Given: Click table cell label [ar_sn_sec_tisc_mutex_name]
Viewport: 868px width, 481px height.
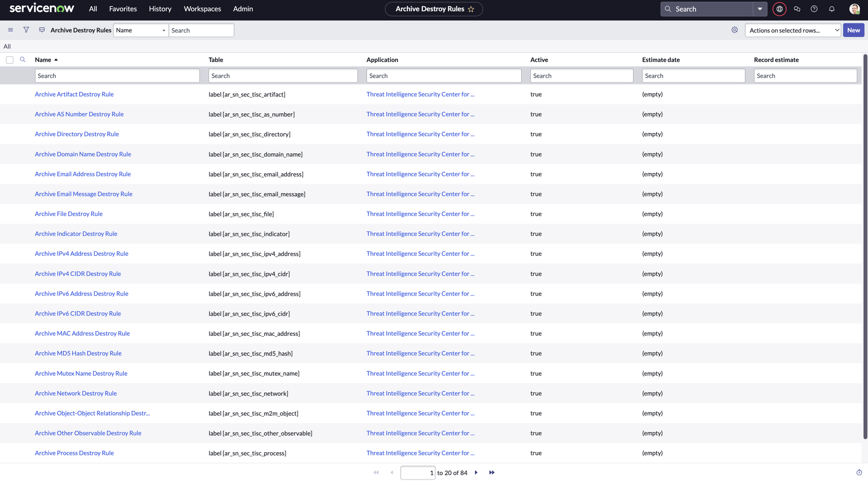Looking at the screenshot, I should coord(254,373).
